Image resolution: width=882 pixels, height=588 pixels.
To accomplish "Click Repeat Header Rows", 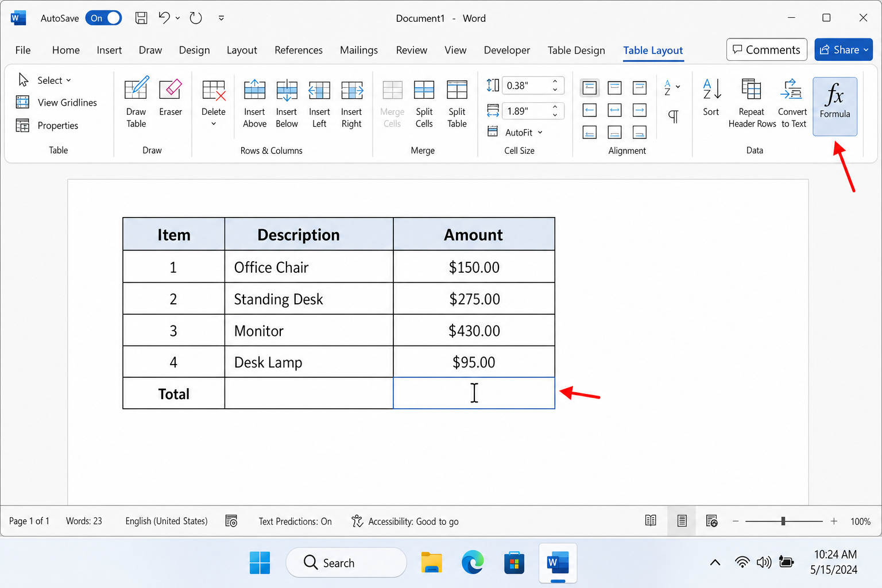I will click(752, 103).
